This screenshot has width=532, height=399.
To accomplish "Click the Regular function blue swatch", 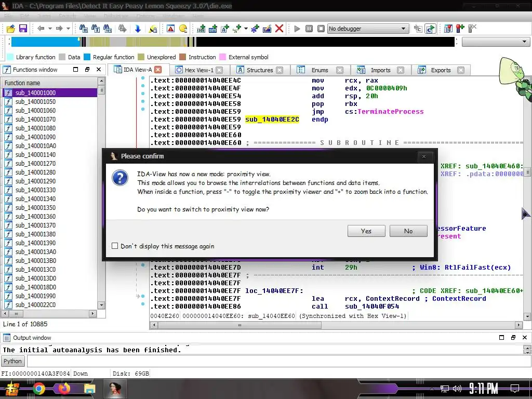I will 87,57.
